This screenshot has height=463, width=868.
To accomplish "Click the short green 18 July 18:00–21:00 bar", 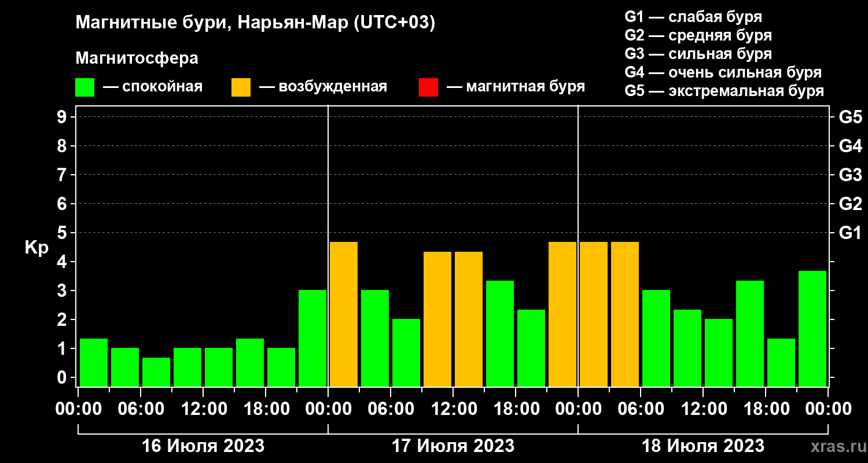I will tap(781, 362).
